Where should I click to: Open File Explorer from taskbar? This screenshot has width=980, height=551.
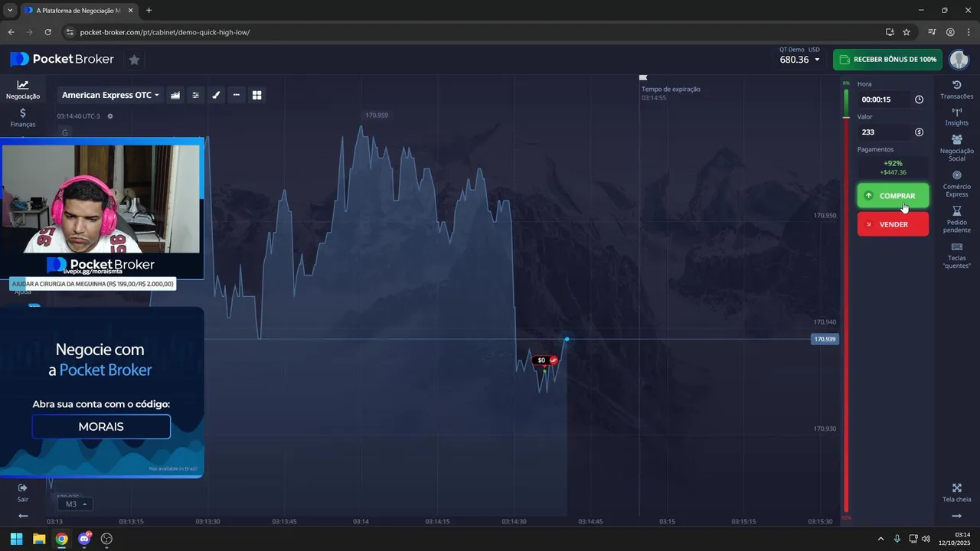point(39,539)
